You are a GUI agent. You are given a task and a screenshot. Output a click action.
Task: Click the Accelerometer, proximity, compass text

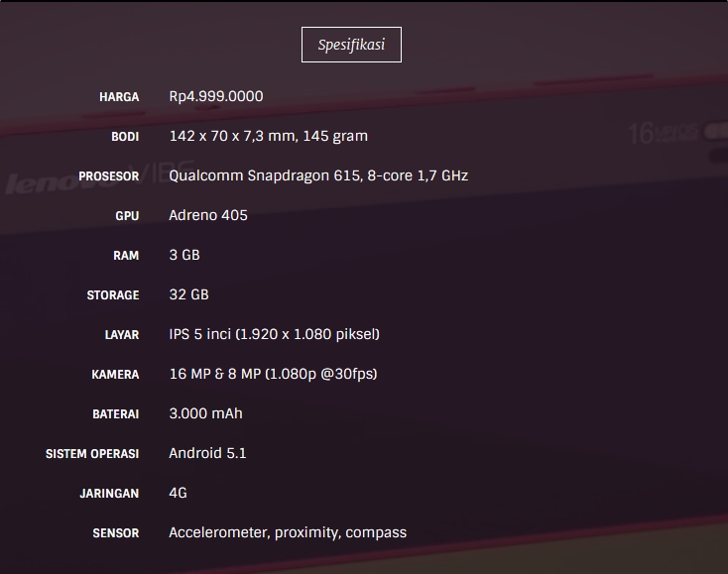point(288,532)
